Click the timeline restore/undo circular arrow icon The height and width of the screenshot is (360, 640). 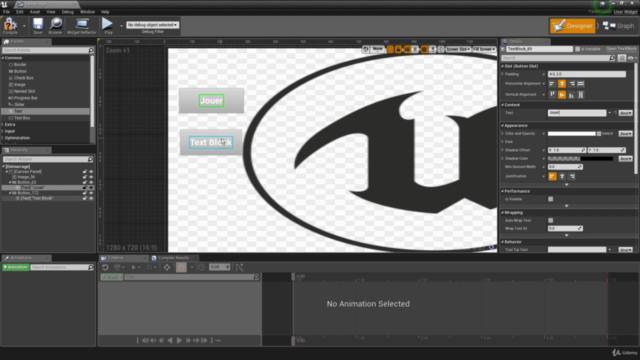pos(105,267)
